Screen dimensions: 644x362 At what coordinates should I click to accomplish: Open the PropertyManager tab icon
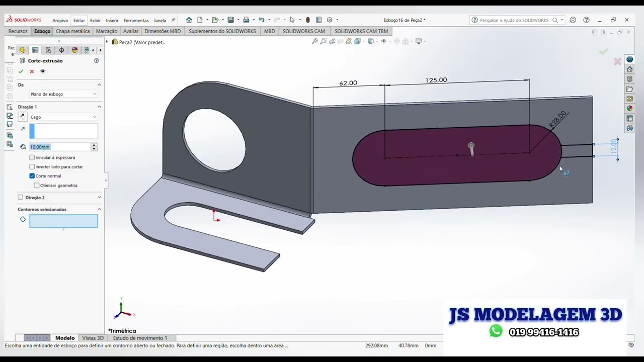click(35, 50)
